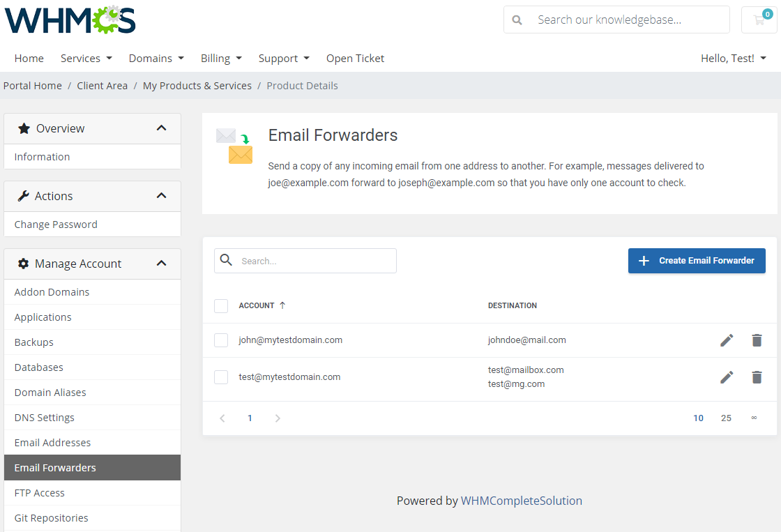Image resolution: width=781 pixels, height=532 pixels.
Task: Tick the select-all checkbox in table header
Action: [220, 306]
